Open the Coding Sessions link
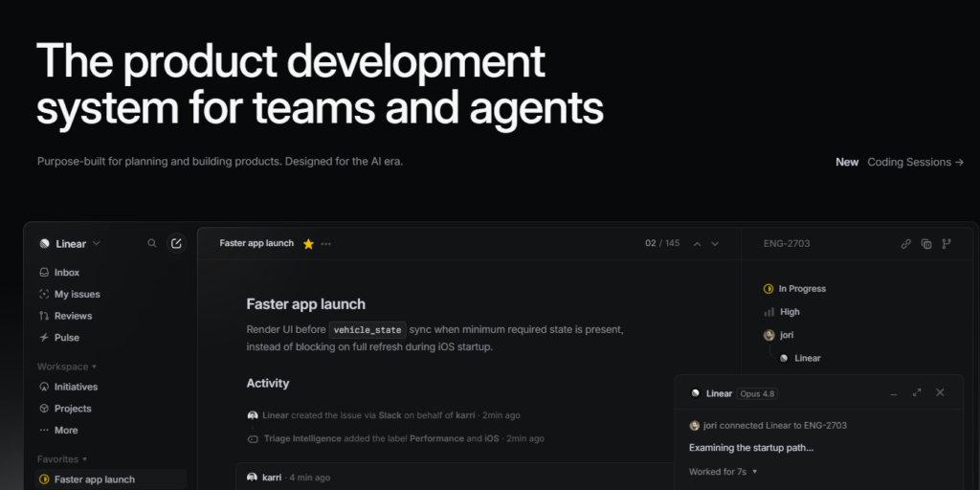Image resolution: width=980 pixels, height=490 pixels. 916,162
